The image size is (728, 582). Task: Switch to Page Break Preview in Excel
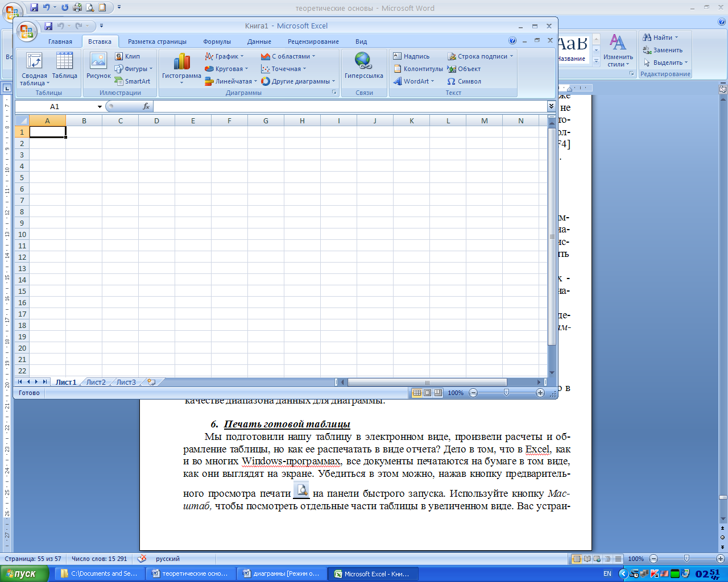click(x=437, y=393)
